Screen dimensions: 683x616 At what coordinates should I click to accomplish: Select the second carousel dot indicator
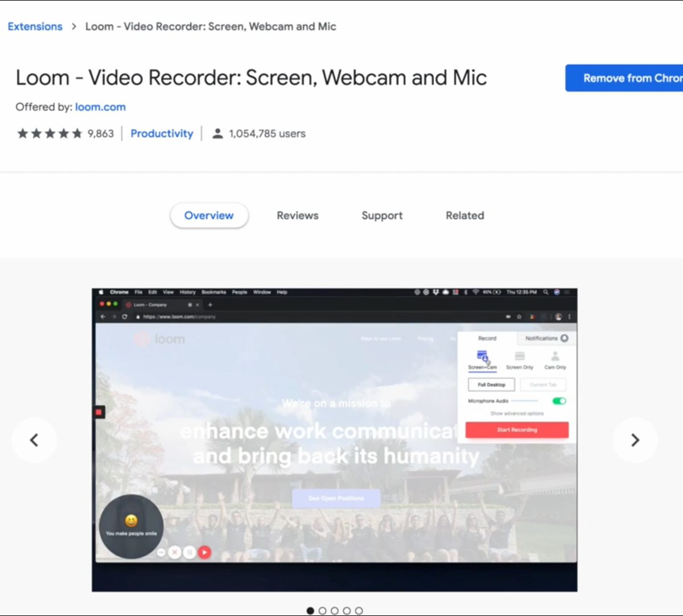coord(323,610)
